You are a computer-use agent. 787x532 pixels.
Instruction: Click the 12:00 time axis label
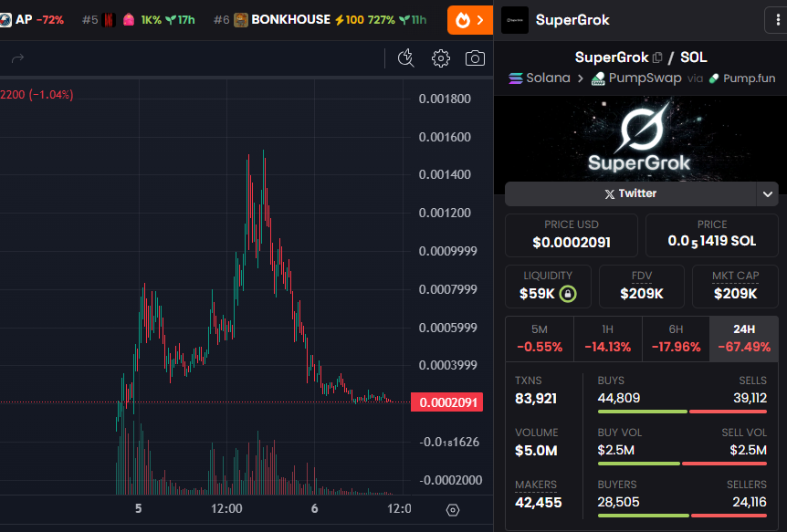(x=226, y=509)
